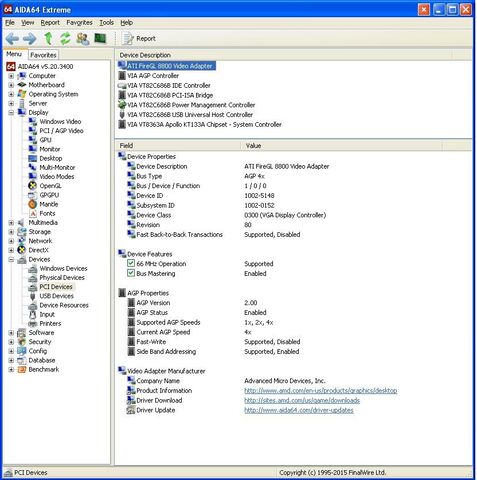The image size is (477, 480).
Task: Select the Input devices icon
Action: (33, 314)
